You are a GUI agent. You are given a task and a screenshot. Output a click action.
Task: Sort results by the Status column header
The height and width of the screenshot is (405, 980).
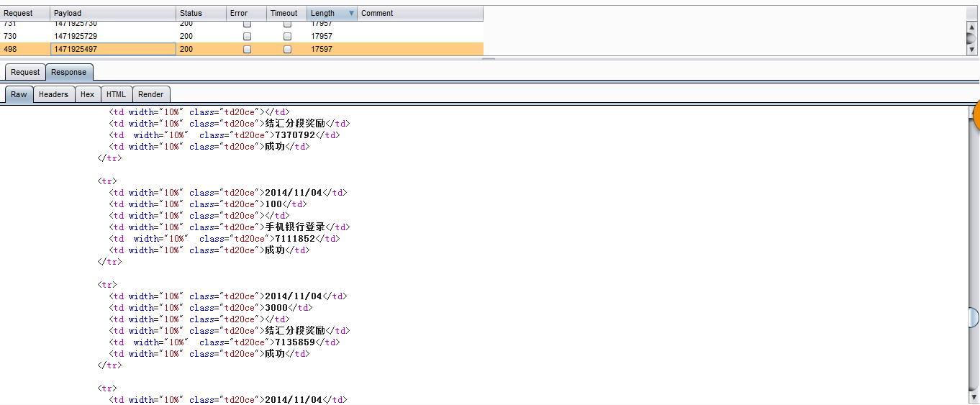[201, 13]
